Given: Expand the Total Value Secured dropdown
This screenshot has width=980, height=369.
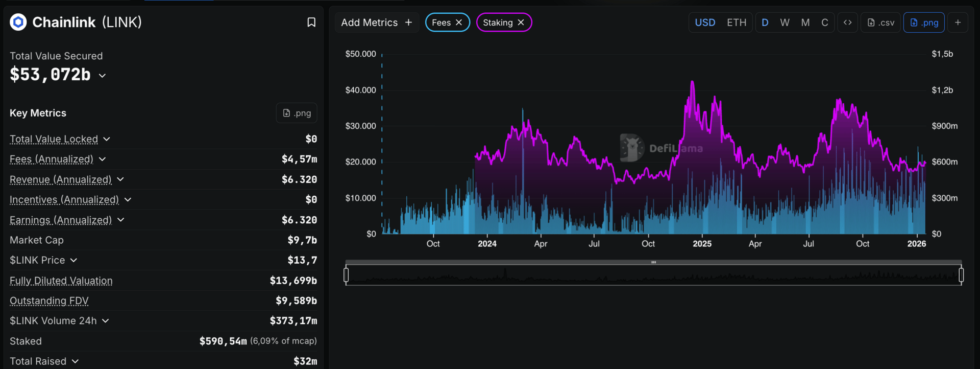Looking at the screenshot, I should [x=102, y=76].
